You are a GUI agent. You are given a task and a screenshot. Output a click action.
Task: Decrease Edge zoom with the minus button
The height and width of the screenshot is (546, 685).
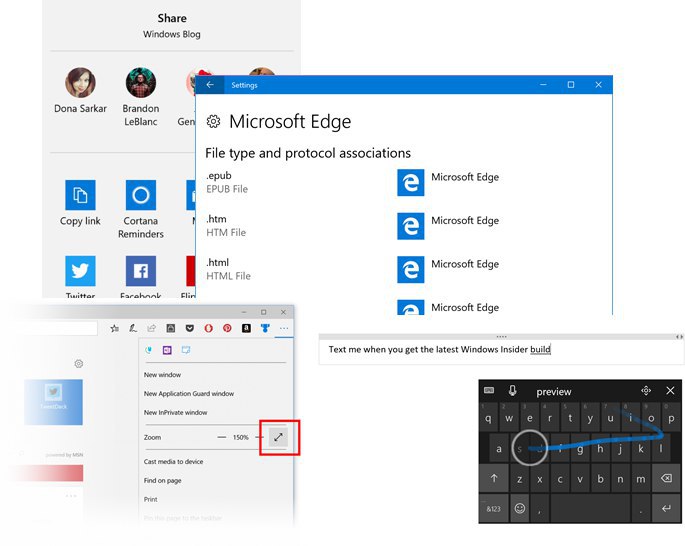[x=222, y=437]
